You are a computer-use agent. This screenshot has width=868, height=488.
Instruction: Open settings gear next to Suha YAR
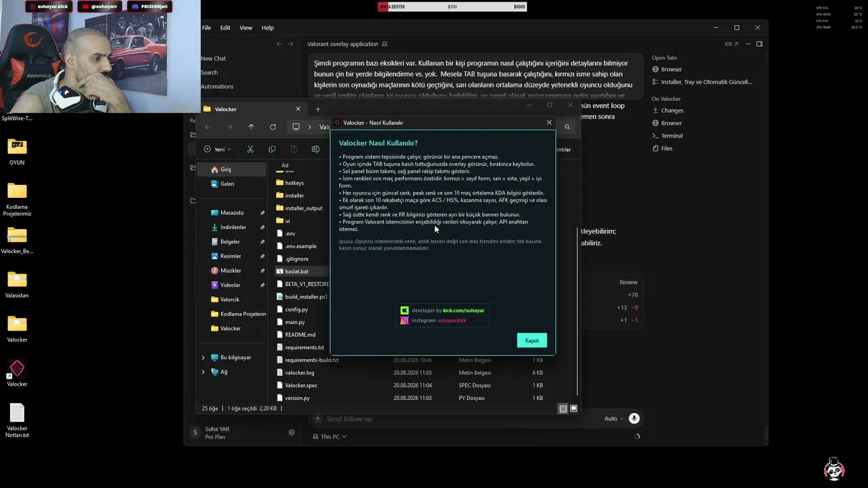[x=292, y=432]
